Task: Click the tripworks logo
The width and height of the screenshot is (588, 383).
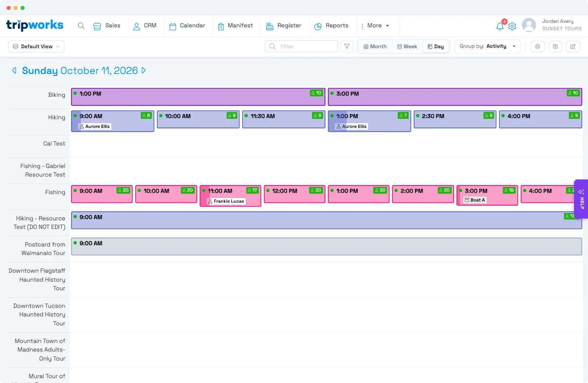Action: 35,25
